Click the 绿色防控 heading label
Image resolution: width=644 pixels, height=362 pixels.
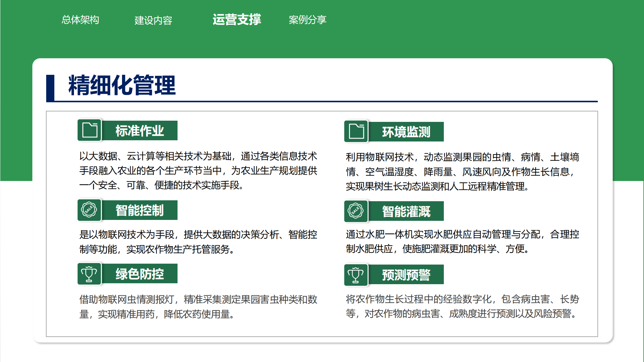pyautogui.click(x=139, y=274)
